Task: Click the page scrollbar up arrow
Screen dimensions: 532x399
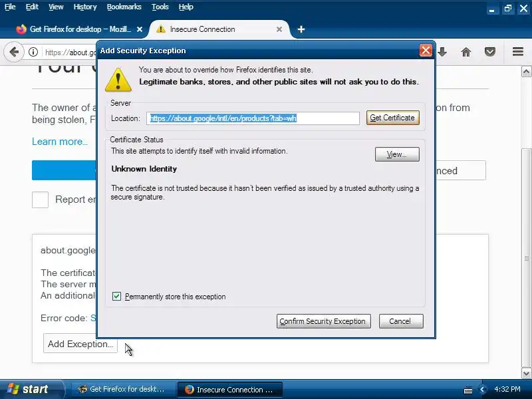Action: (526, 72)
